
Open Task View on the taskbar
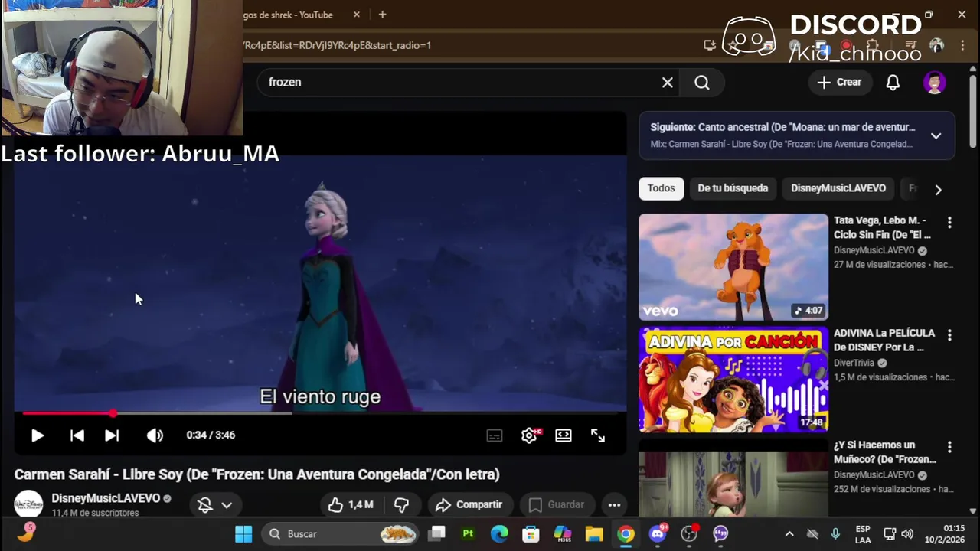pyautogui.click(x=436, y=534)
